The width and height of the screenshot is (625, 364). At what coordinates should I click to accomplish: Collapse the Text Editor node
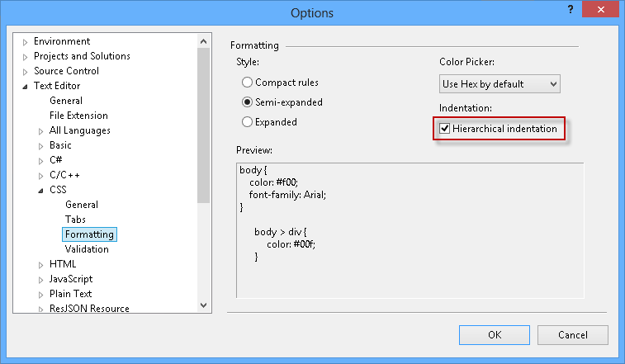click(x=26, y=87)
